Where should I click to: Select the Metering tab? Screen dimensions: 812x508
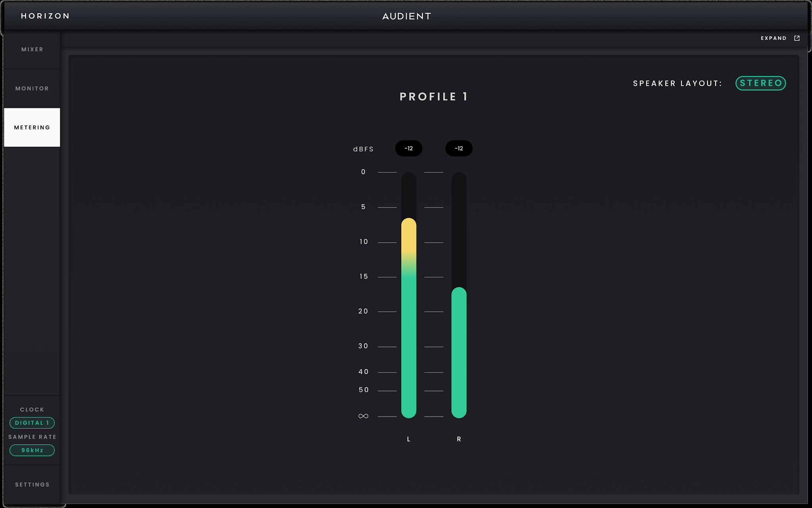tap(32, 128)
